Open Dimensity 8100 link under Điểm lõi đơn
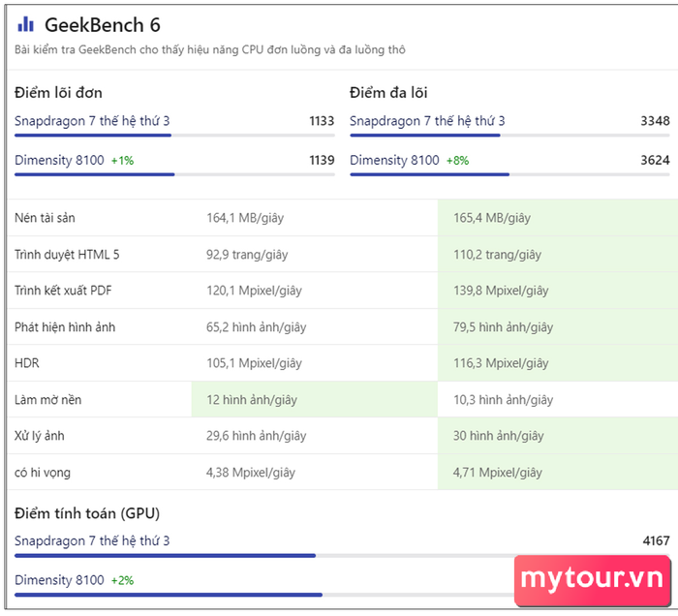 [59, 160]
